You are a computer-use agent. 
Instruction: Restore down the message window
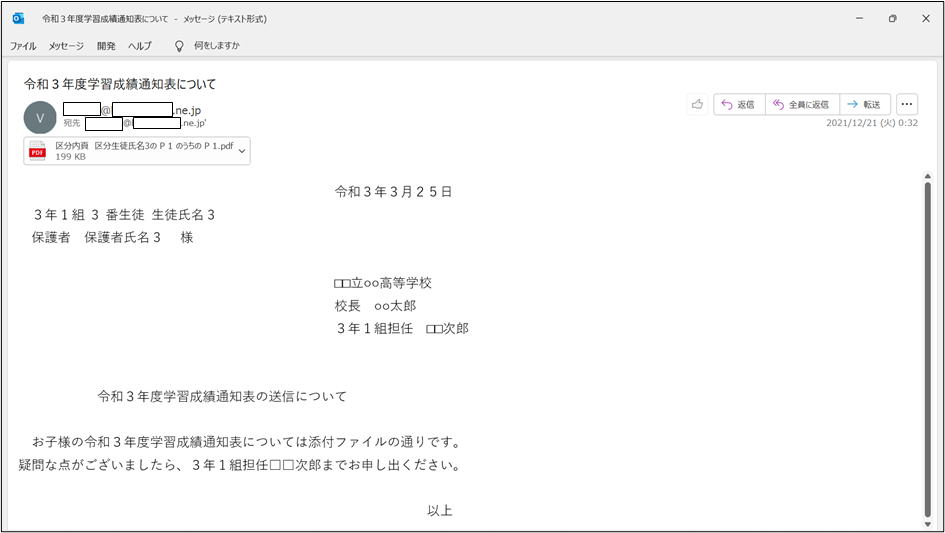coord(893,19)
